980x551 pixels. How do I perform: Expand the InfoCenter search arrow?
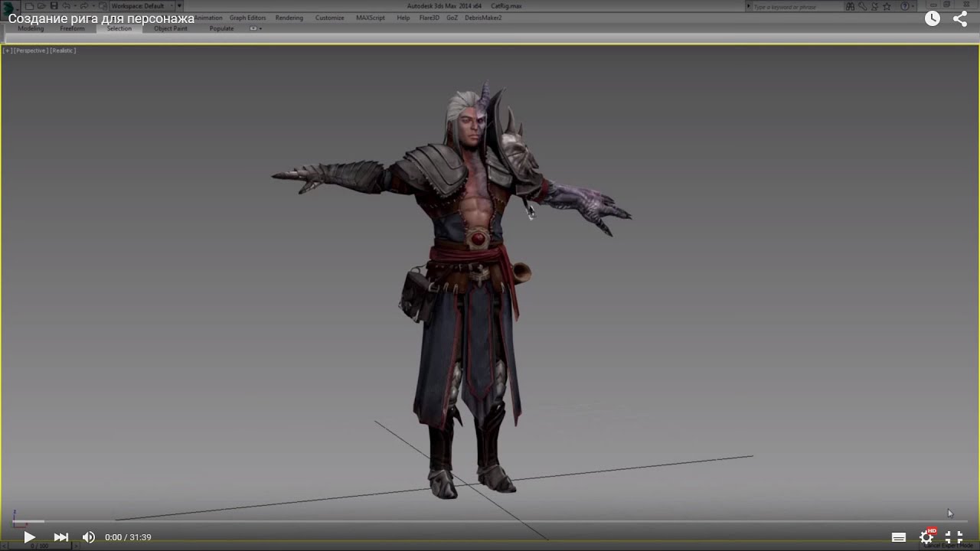tap(748, 6)
